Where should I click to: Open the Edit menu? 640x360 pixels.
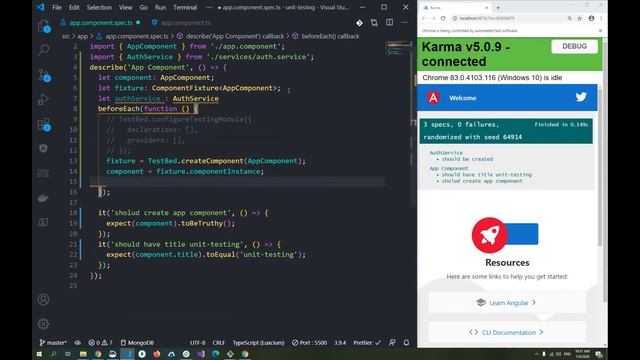[x=74, y=7]
